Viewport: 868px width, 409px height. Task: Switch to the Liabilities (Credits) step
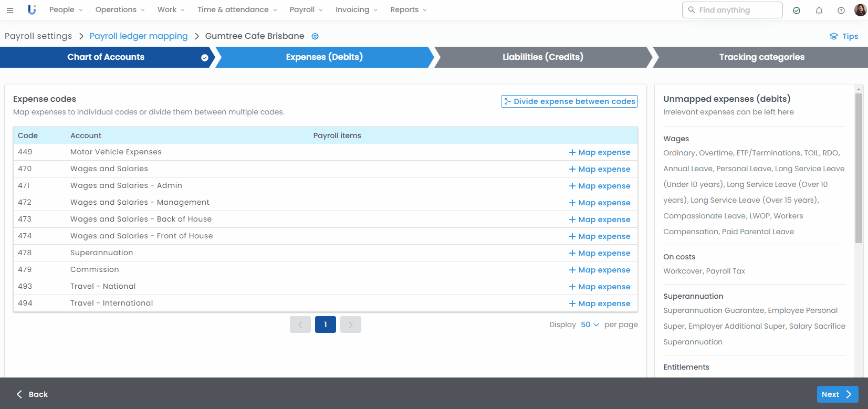point(542,57)
